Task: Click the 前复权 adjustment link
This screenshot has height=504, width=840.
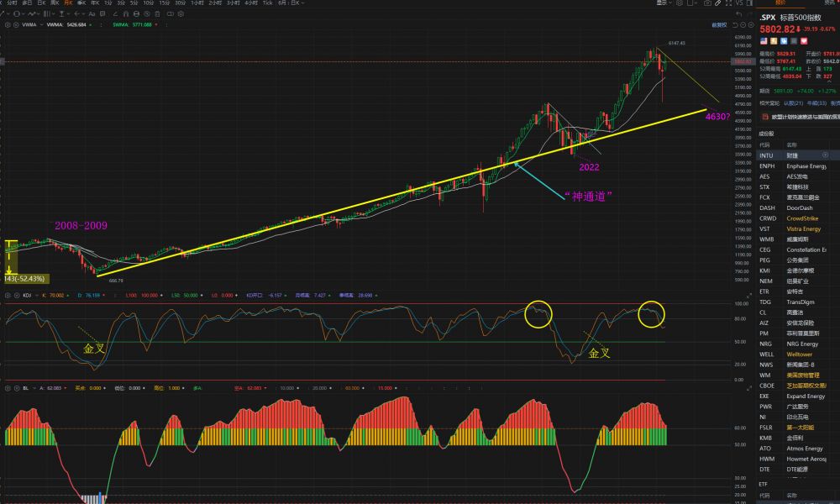Action: 719,24
